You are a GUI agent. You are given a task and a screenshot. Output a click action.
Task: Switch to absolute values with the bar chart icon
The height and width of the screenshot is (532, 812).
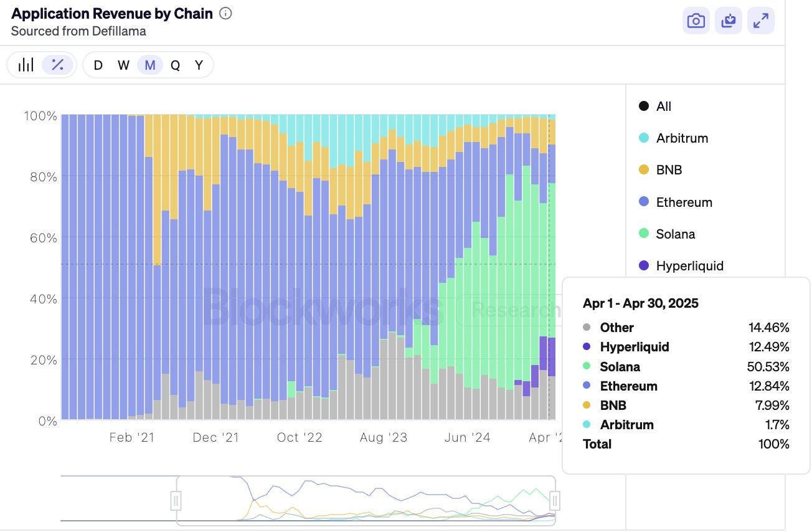point(26,64)
